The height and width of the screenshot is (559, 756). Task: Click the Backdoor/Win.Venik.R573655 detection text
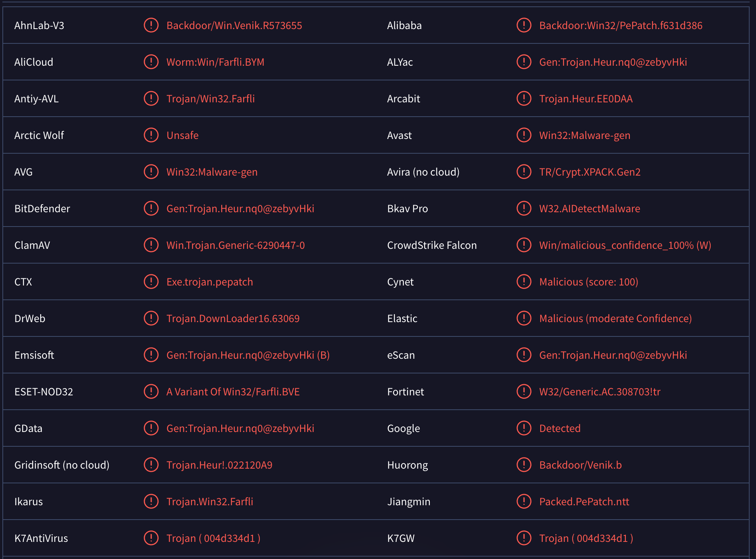(x=234, y=25)
